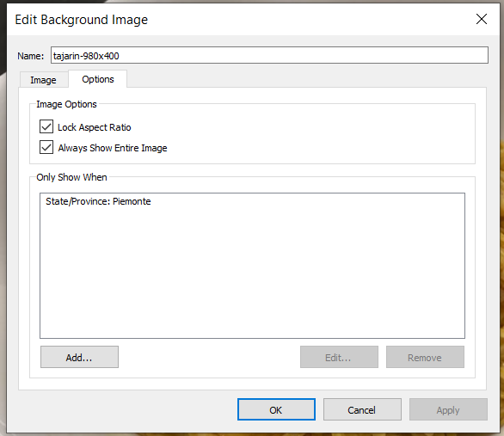The image size is (504, 436).
Task: Cancel the background image changes
Action: [362, 409]
